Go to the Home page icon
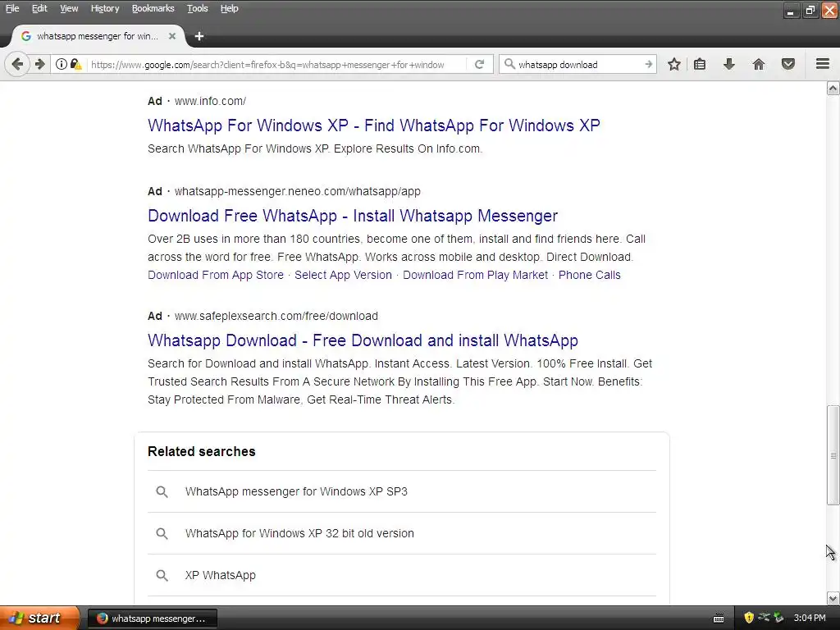 [759, 64]
